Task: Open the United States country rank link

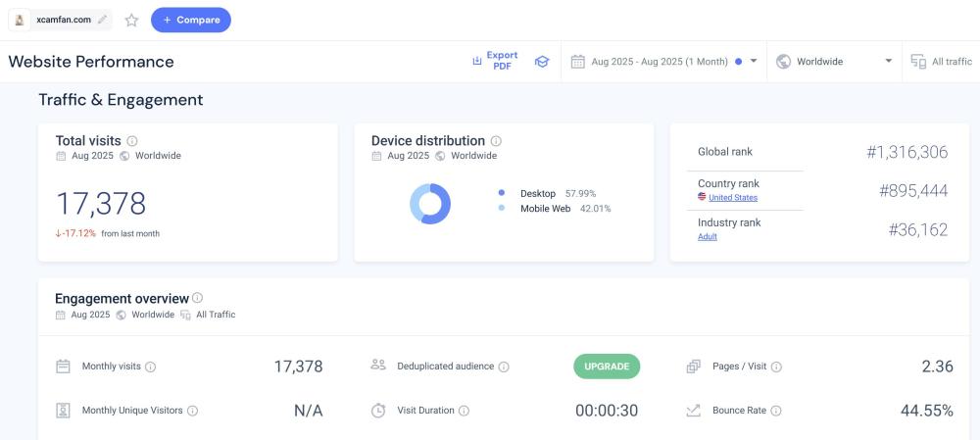Action: pos(732,198)
